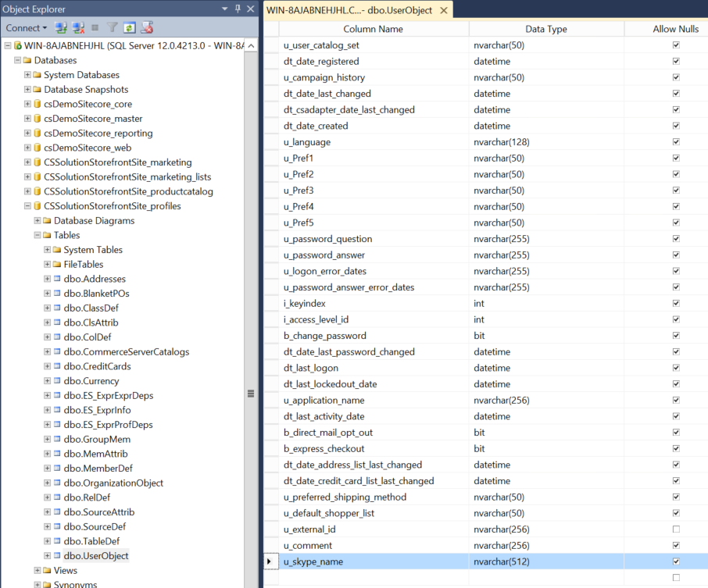Close the dbo.UserObject tab
Image resolution: width=708 pixels, height=588 pixels.
443,11
